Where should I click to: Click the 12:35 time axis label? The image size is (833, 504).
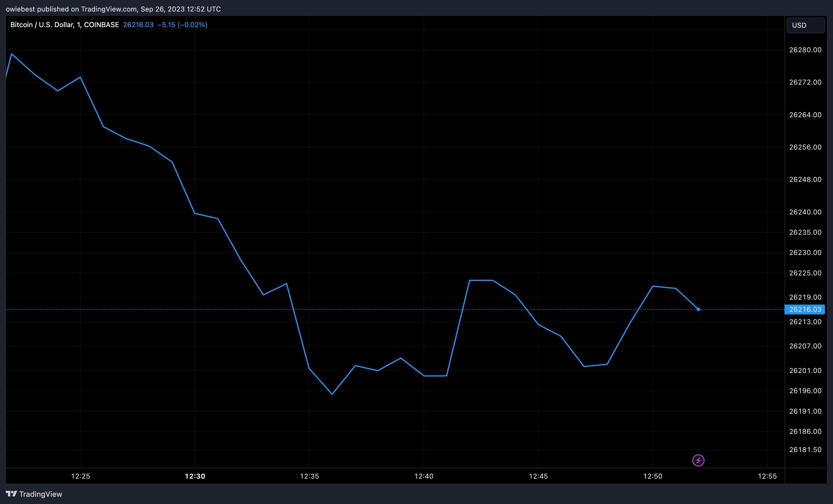coord(309,476)
